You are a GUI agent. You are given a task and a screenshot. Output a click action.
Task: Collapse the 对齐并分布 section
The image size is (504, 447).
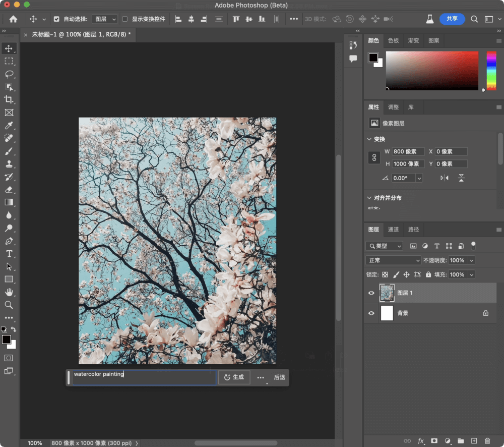pos(369,198)
